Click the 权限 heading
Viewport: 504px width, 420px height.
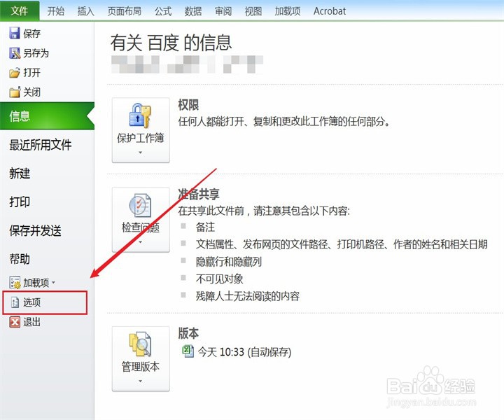[188, 105]
